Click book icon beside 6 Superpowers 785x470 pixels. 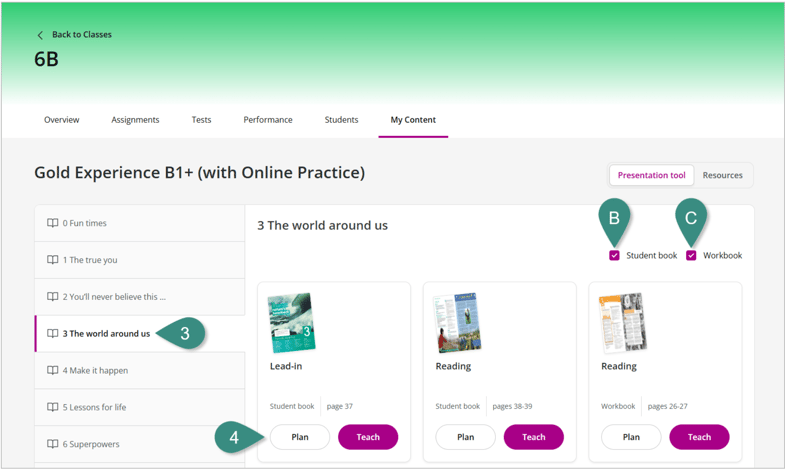53,444
